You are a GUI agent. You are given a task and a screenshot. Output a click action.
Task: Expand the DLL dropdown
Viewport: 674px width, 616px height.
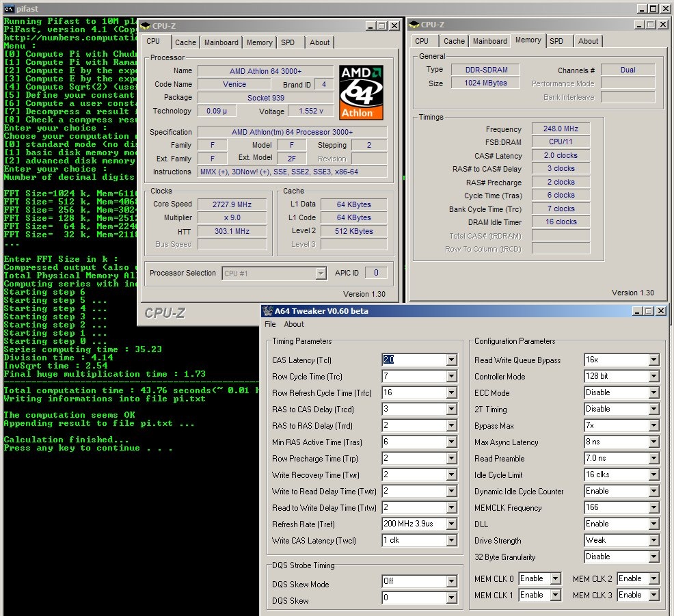[x=653, y=524]
